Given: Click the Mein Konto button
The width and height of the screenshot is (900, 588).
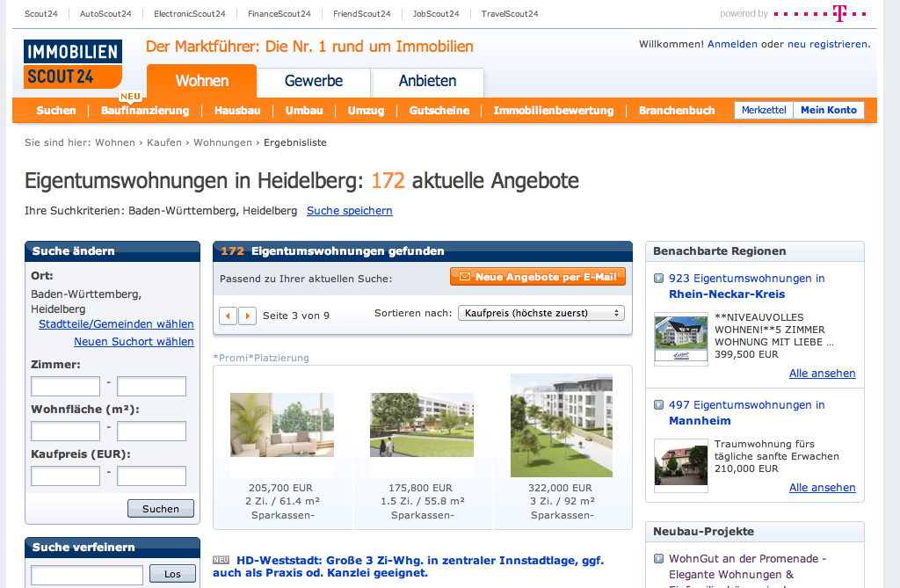Looking at the screenshot, I should (829, 110).
